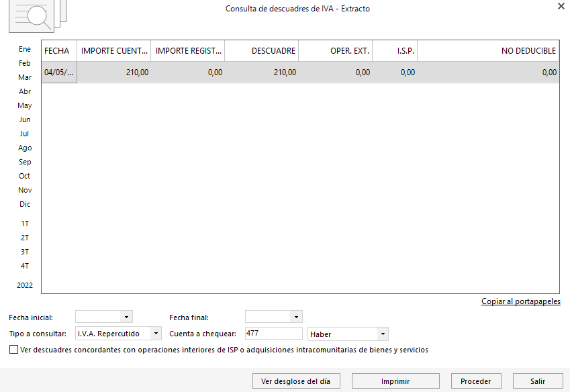Click the document search icon at top left

click(x=38, y=16)
